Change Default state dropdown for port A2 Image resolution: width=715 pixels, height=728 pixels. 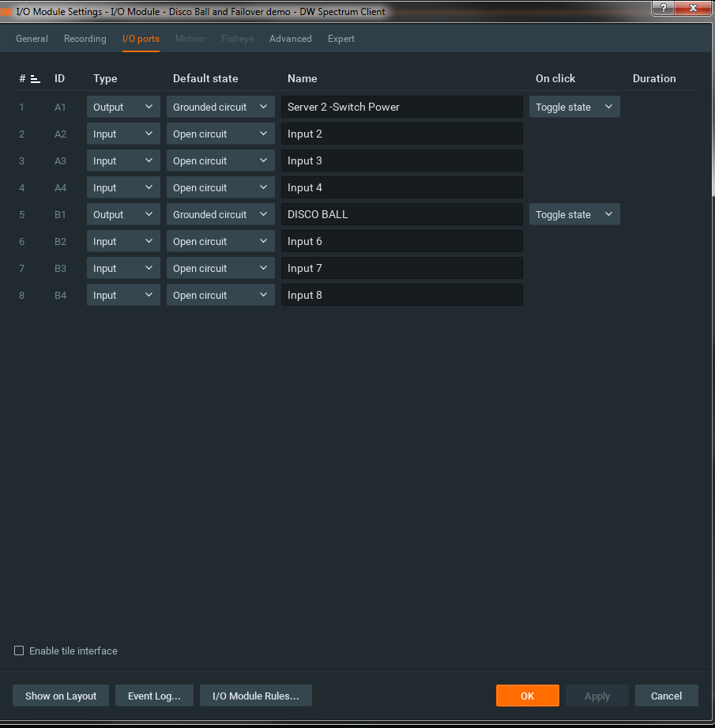click(220, 134)
